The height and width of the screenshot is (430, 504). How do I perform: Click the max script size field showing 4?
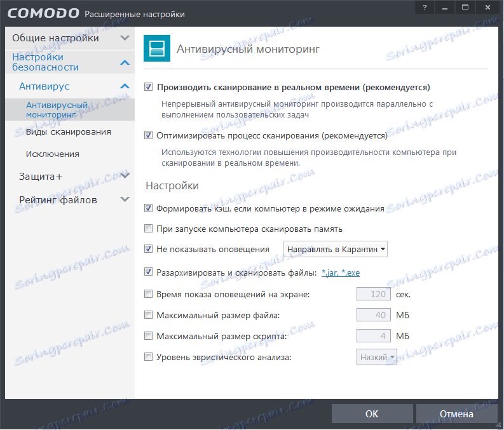(374, 336)
